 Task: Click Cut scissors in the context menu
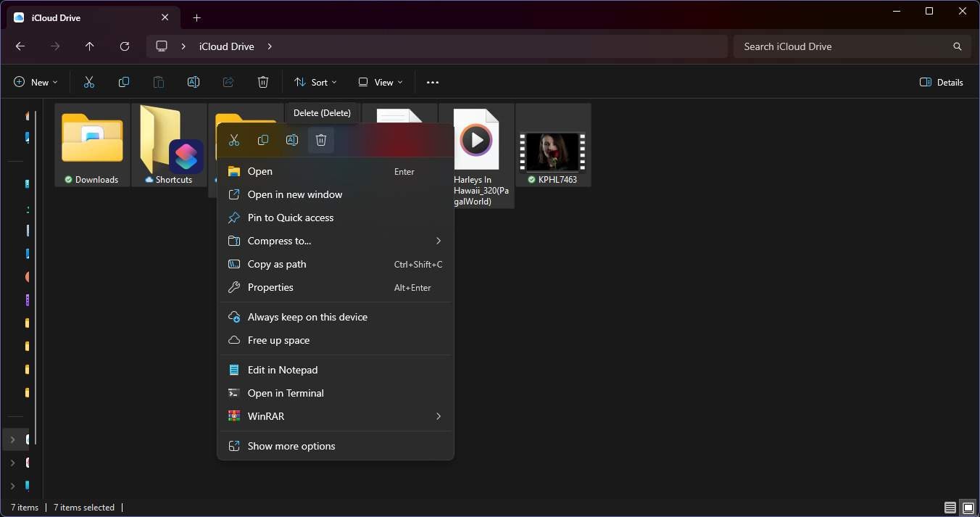tap(234, 140)
